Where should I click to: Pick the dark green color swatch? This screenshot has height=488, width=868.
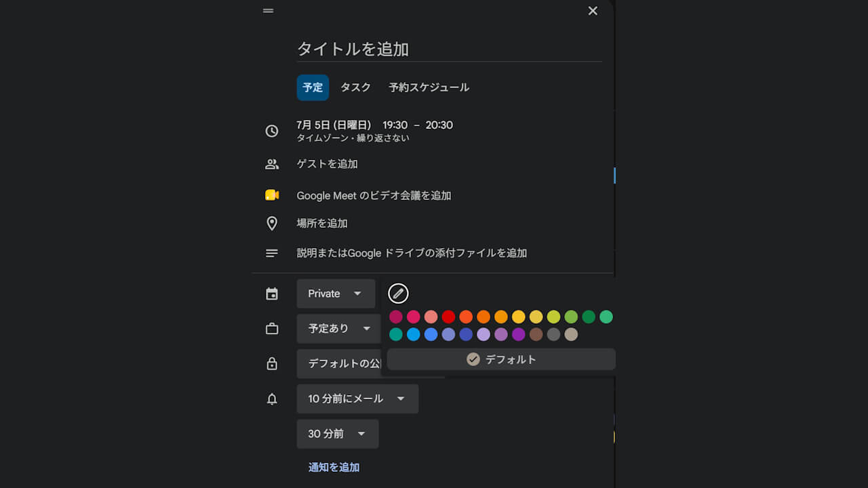tap(589, 317)
